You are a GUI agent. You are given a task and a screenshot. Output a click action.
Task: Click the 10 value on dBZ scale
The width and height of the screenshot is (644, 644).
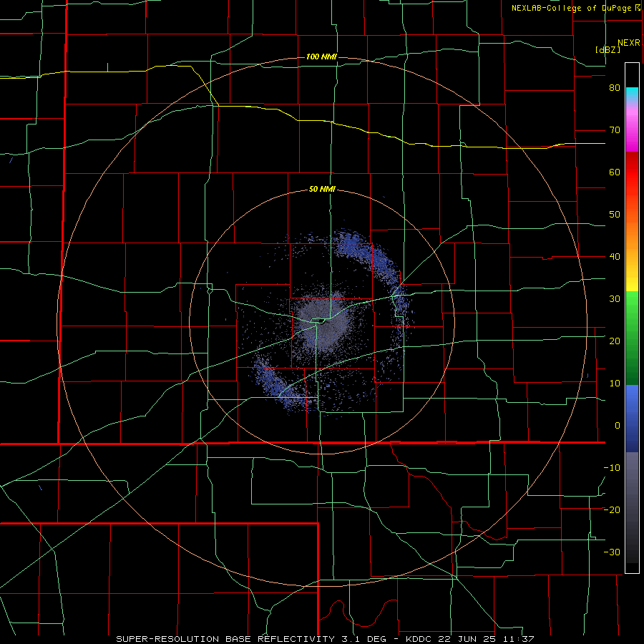point(615,384)
